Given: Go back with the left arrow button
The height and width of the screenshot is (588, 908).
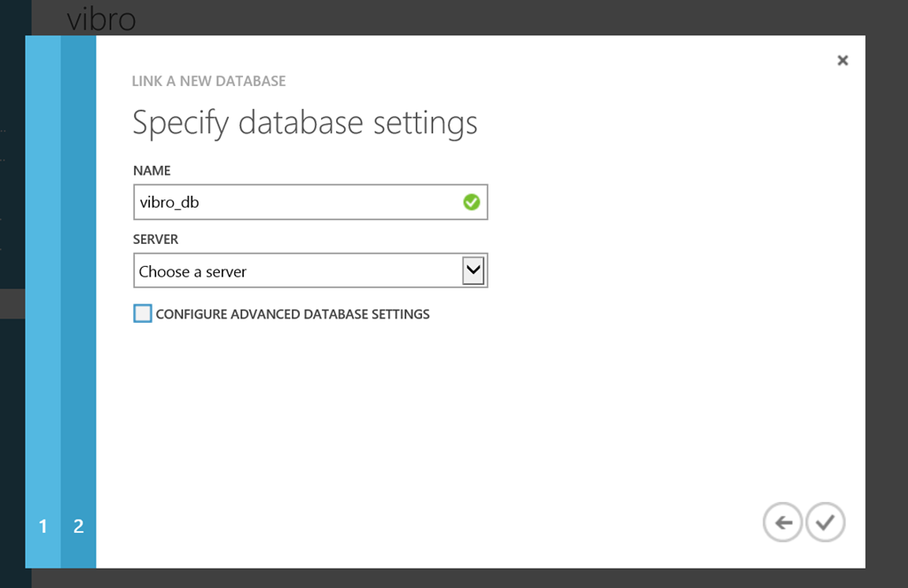Looking at the screenshot, I should point(783,522).
